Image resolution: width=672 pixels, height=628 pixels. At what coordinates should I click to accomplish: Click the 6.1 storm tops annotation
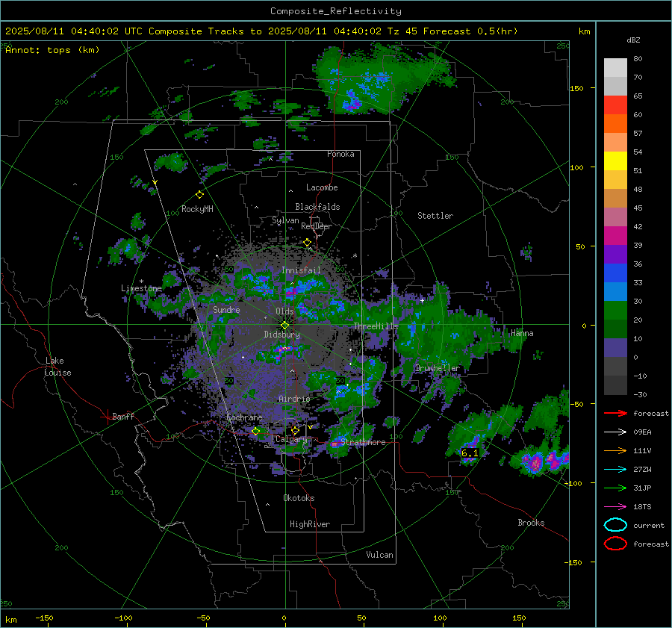pyautogui.click(x=470, y=453)
